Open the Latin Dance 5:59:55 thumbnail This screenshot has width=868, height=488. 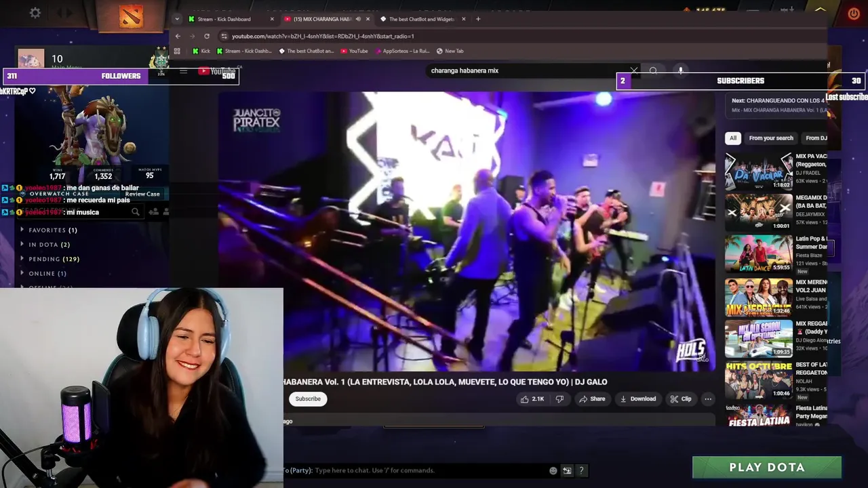[x=758, y=254]
